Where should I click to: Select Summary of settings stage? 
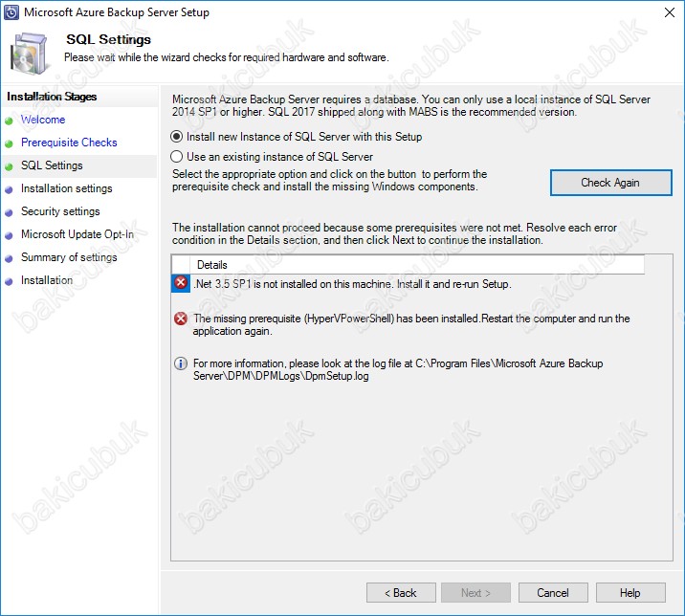click(x=69, y=257)
